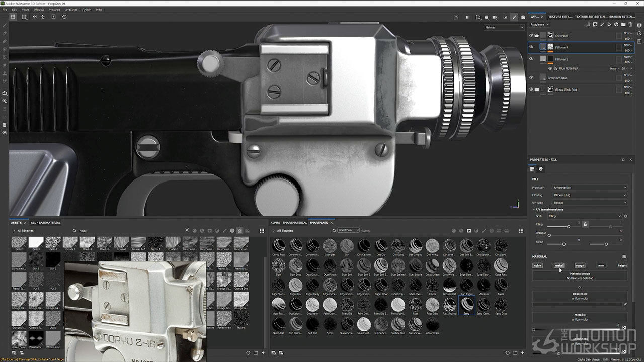Switch to the Shader Settings tab

(622, 17)
